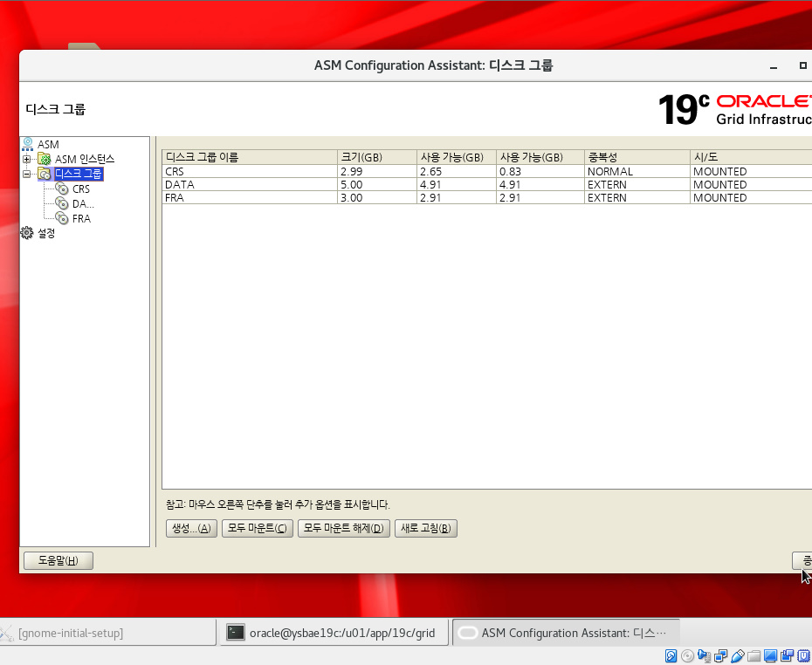
Task: Switch to gnome-initial-setup taskbar entry
Action: 107,633
